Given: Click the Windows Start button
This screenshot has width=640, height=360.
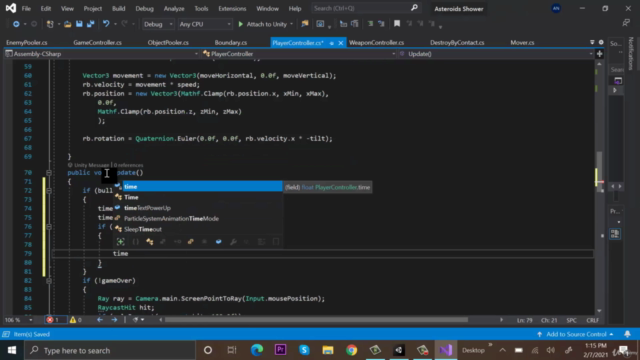Looking at the screenshot, I should [x=12, y=350].
